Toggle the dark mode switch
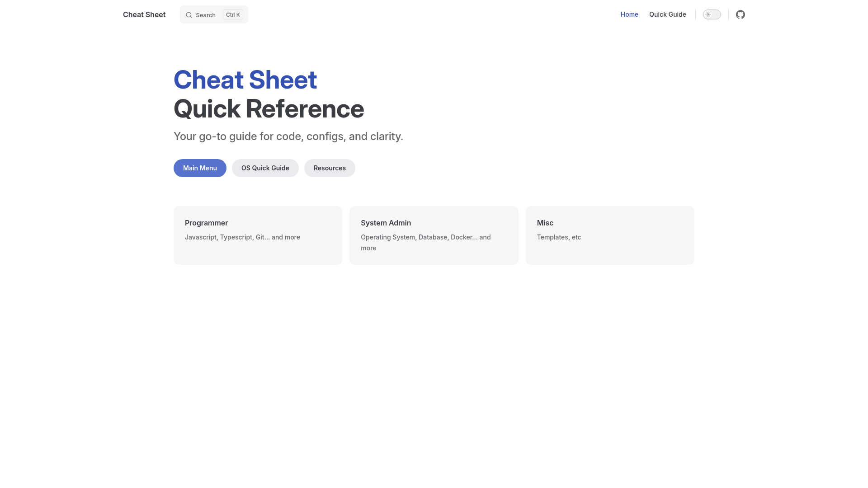868x488 pixels. pos(712,14)
